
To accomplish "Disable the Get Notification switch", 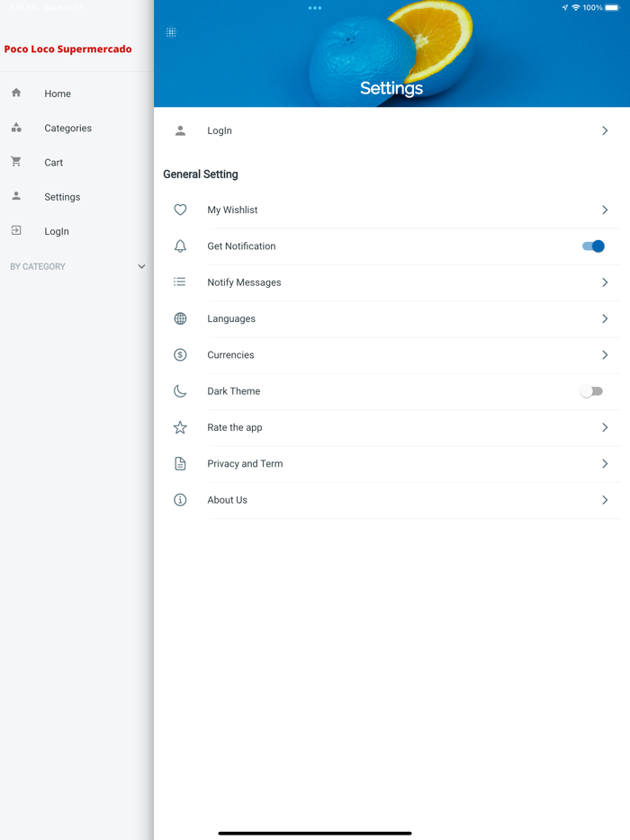I will (x=592, y=246).
